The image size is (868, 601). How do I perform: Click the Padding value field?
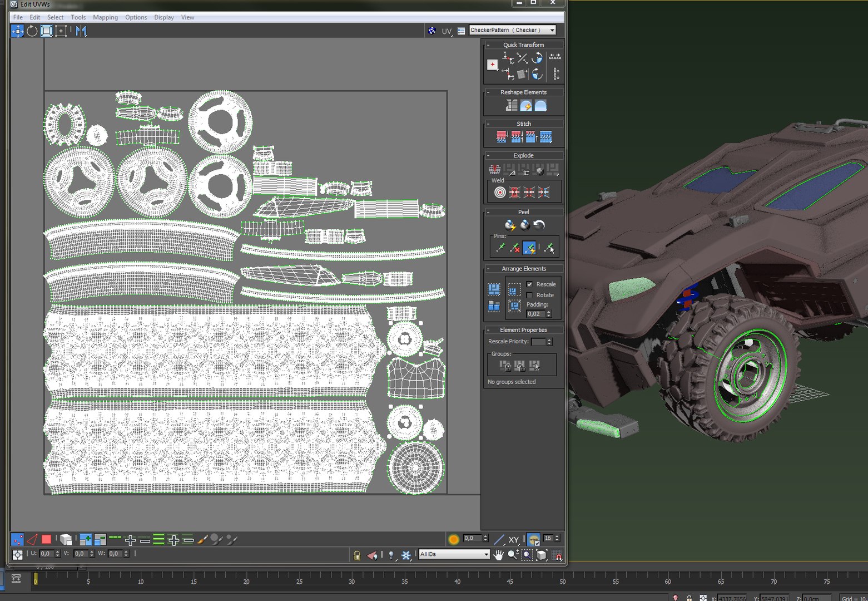536,314
